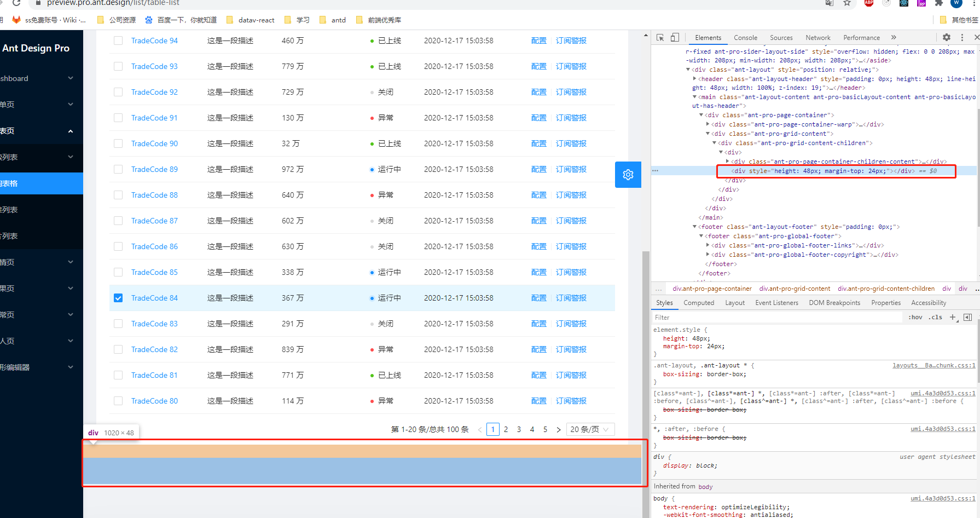Click the Styles Filter input field
980x518 pixels.
tap(777, 318)
